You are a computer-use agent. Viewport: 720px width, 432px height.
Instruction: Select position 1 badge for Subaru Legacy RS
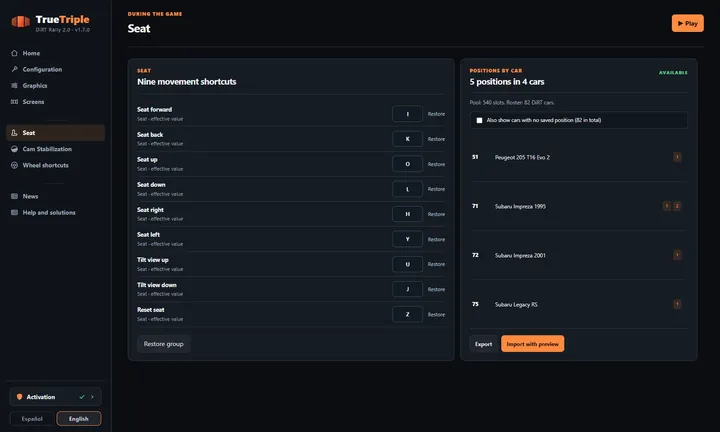[677, 304]
